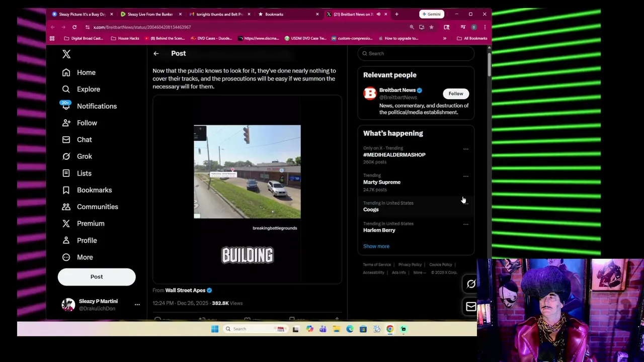The height and width of the screenshot is (362, 644).
Task: Open Coogs trending topic
Action: pos(371,210)
